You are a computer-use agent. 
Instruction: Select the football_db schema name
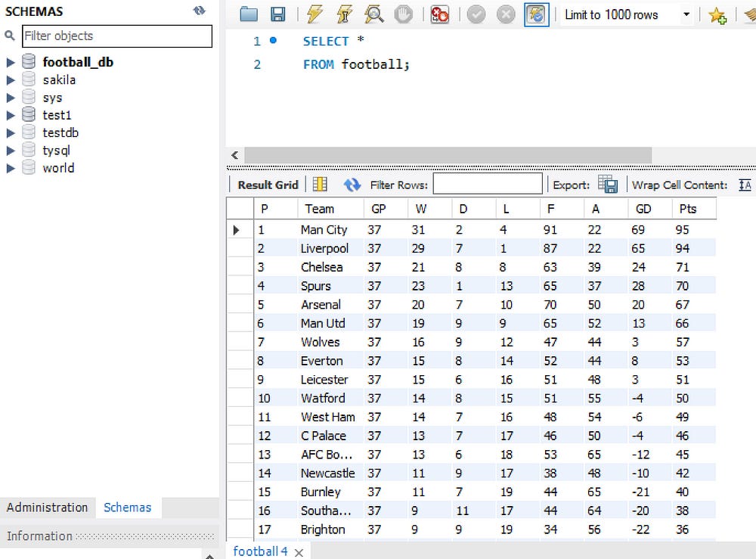click(78, 62)
